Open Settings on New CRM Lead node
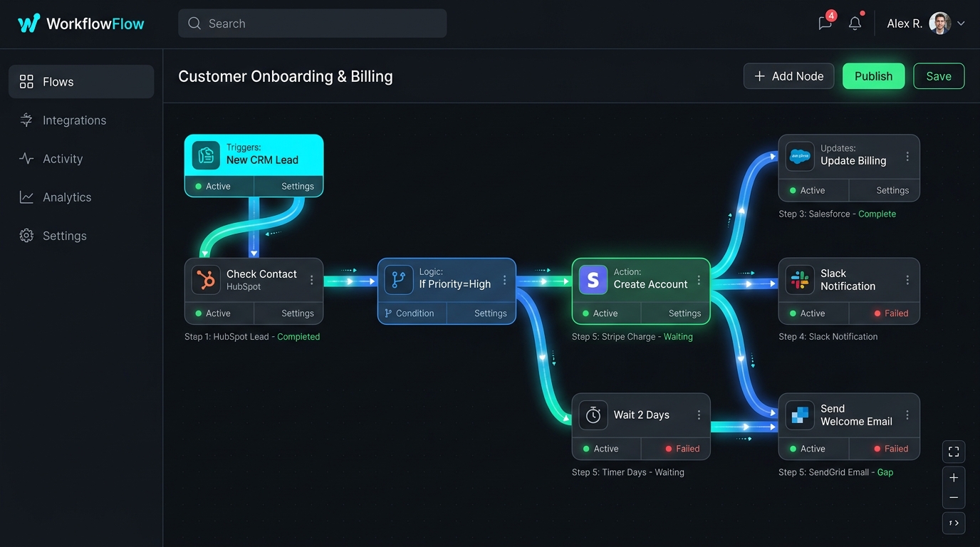Viewport: 980px width, 547px height. coord(297,187)
